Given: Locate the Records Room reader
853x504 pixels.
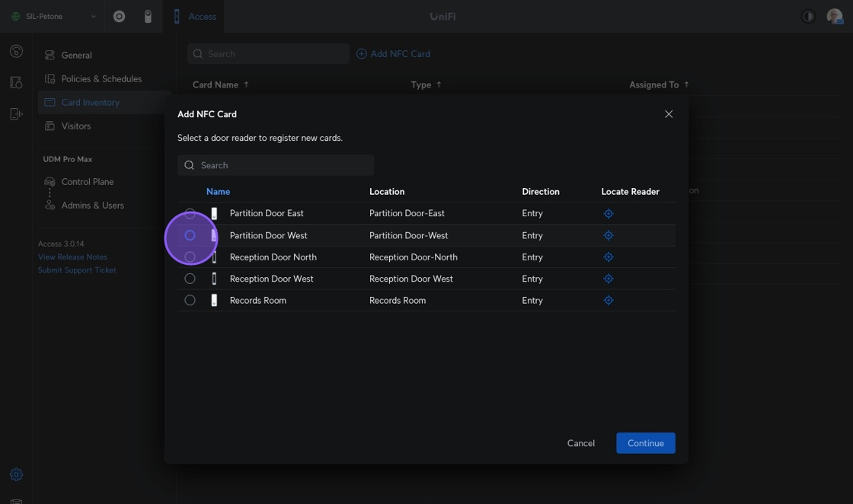Looking at the screenshot, I should (608, 301).
